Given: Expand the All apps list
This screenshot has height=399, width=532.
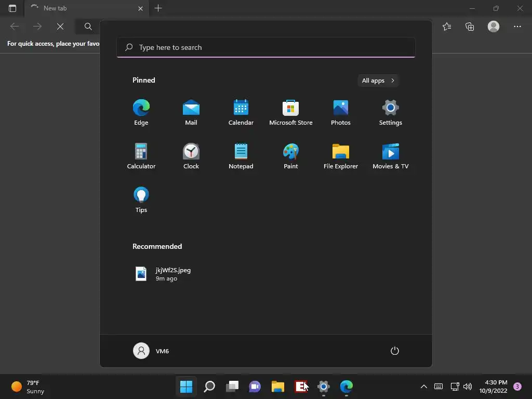Looking at the screenshot, I should click(378, 81).
